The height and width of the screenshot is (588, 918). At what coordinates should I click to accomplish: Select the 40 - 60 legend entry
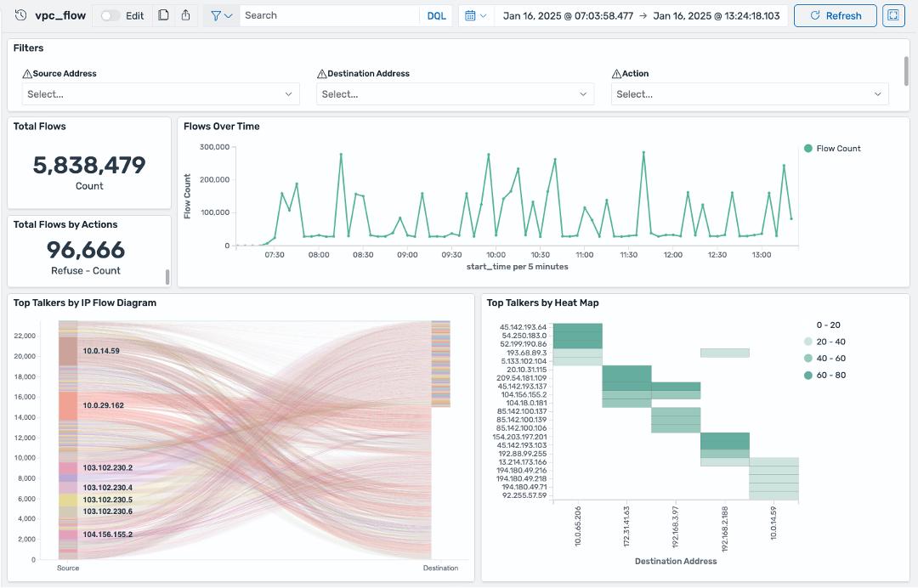click(824, 358)
